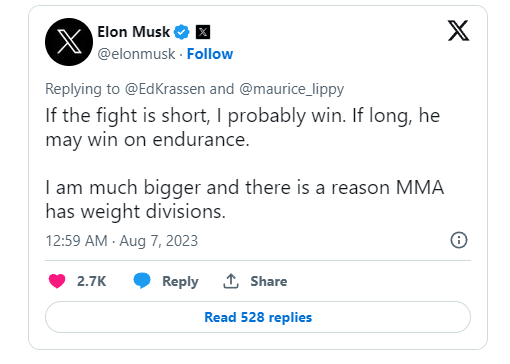Follow the elonmusk account
The image size is (510, 364).
point(210,54)
